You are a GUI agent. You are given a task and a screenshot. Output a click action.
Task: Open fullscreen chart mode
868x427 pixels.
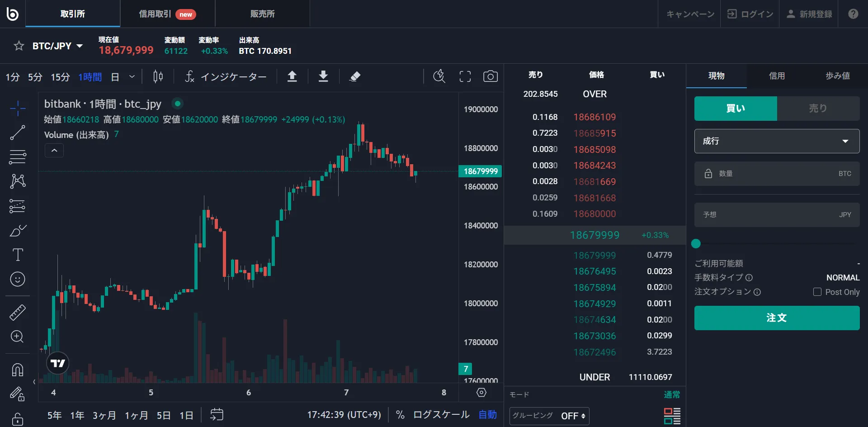coord(465,76)
